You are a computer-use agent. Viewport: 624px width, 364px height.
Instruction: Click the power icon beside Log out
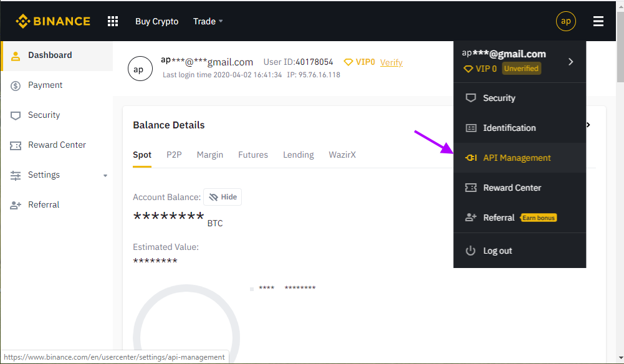click(x=471, y=251)
